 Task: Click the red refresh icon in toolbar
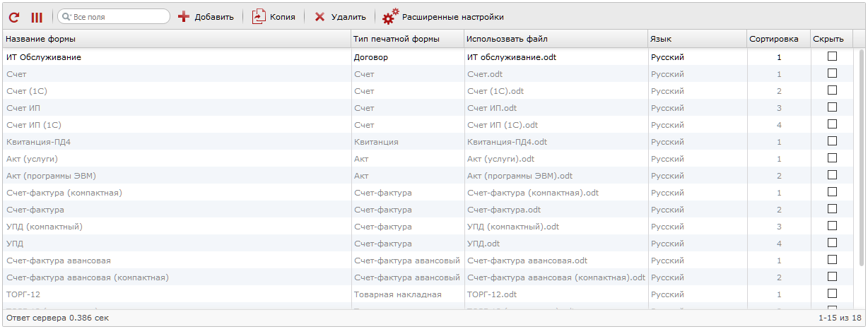pos(14,16)
